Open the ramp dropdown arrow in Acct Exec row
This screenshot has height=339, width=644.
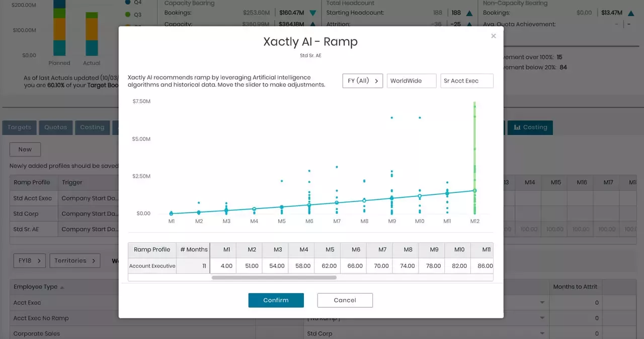(542, 303)
